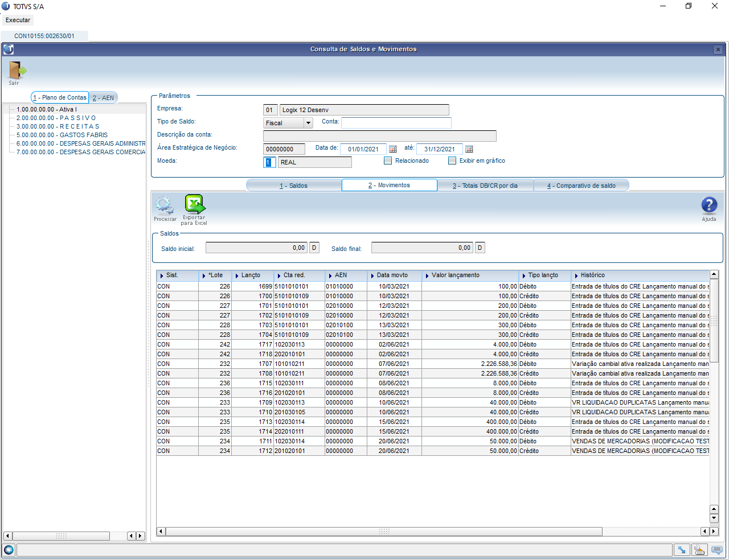Select account 5.00.00.00.00 - GASTOS FABRIS
This screenshot has height=560, width=729.
point(62,135)
